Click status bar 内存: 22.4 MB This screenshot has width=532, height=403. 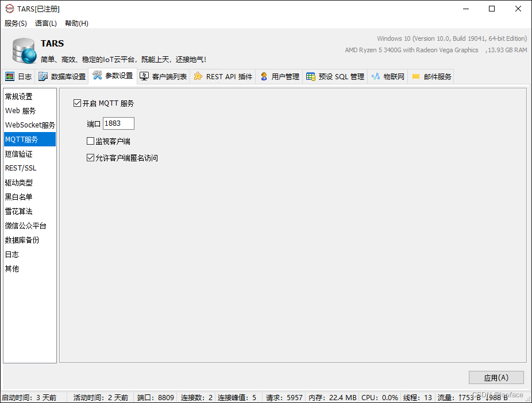tap(333, 398)
